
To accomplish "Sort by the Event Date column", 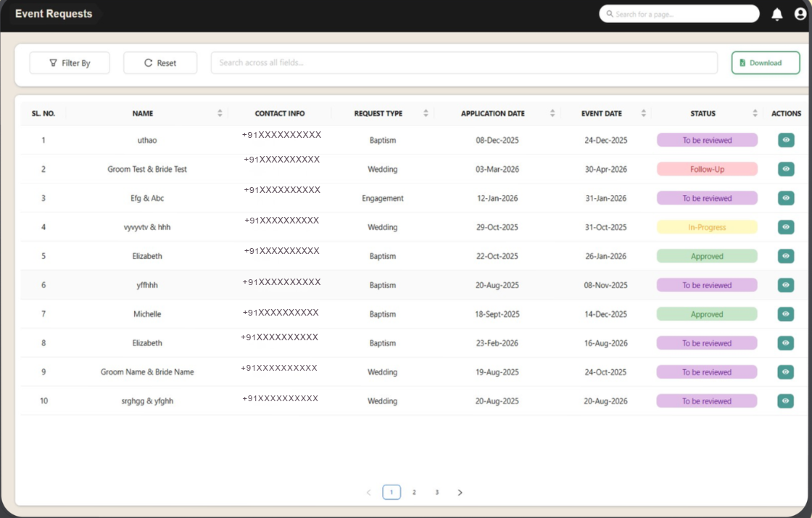I will coord(642,113).
